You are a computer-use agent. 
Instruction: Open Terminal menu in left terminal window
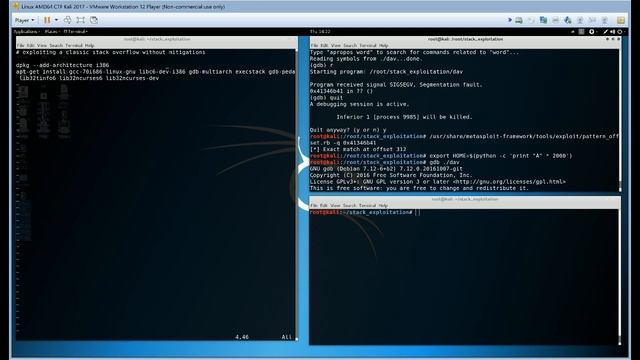(74, 46)
